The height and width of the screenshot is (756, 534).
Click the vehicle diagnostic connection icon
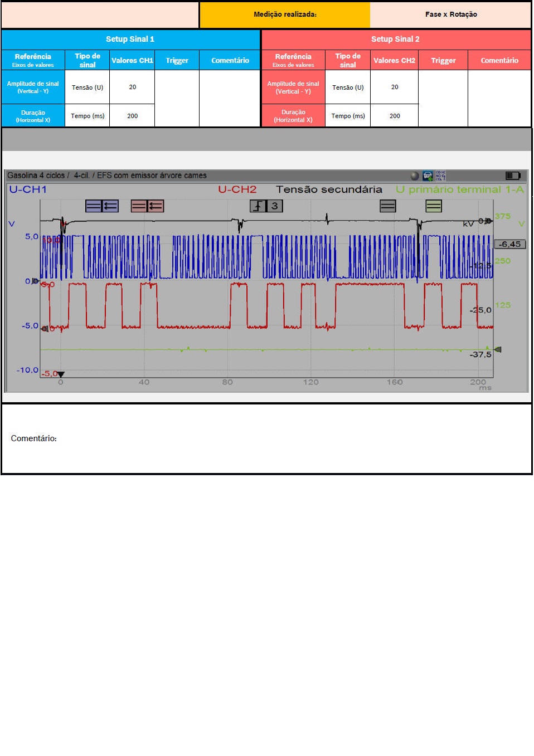click(x=428, y=175)
